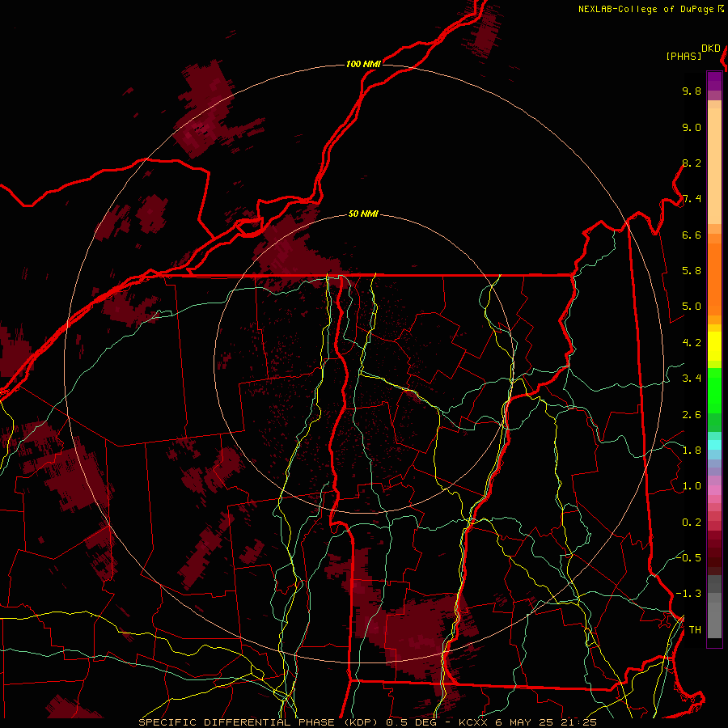Click the 8.2 legend value
This screenshot has width=728, height=728.
click(x=692, y=163)
